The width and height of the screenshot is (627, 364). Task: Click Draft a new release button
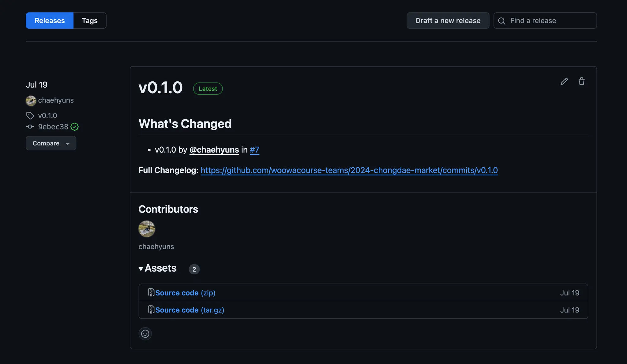[x=448, y=20]
